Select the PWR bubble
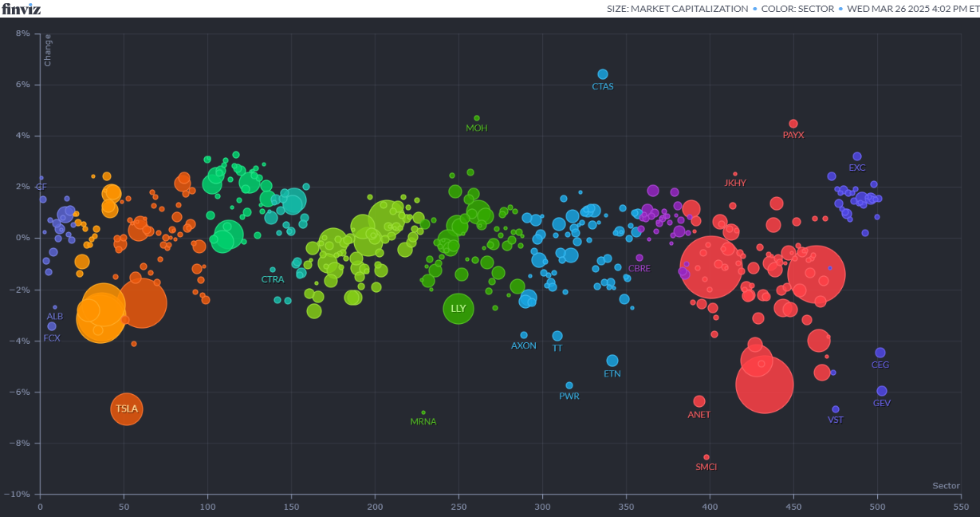This screenshot has height=517, width=980. (569, 385)
